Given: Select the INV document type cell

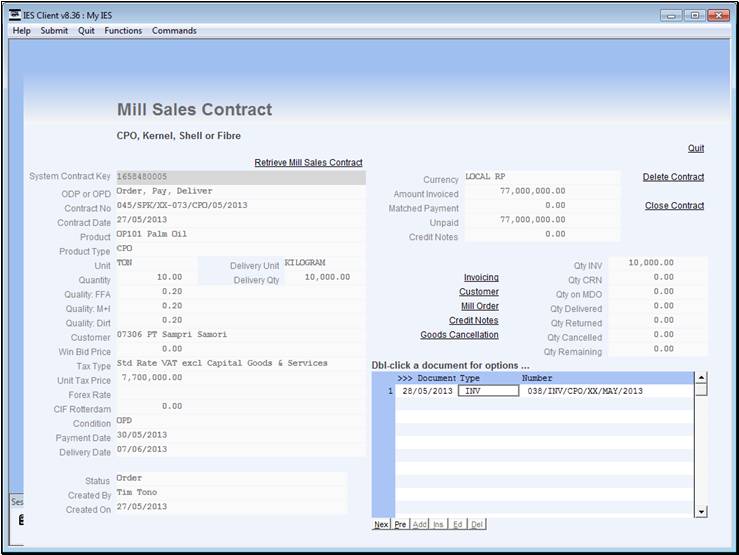Looking at the screenshot, I should [488, 391].
